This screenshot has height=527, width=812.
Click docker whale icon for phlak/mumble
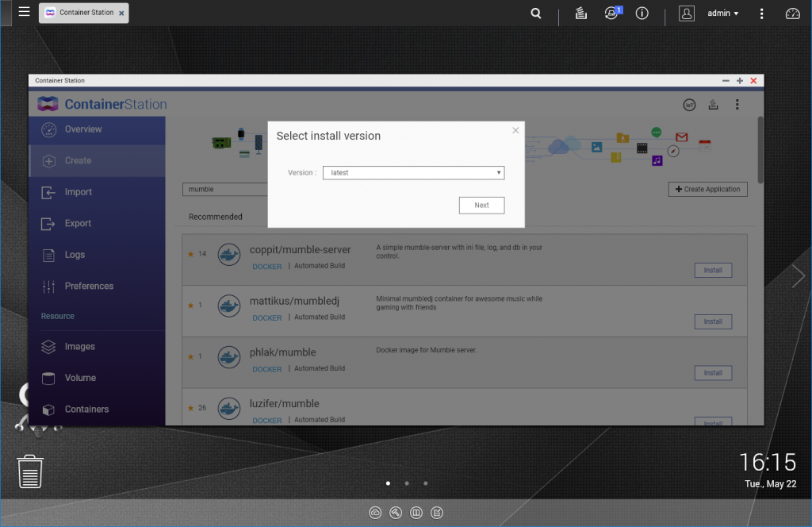coord(228,357)
